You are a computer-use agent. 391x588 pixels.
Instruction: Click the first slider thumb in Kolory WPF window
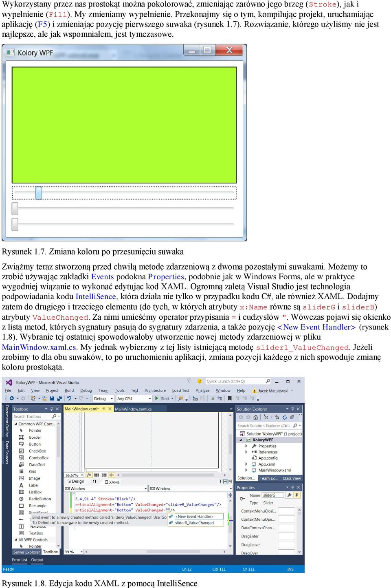pyautogui.click(x=39, y=193)
